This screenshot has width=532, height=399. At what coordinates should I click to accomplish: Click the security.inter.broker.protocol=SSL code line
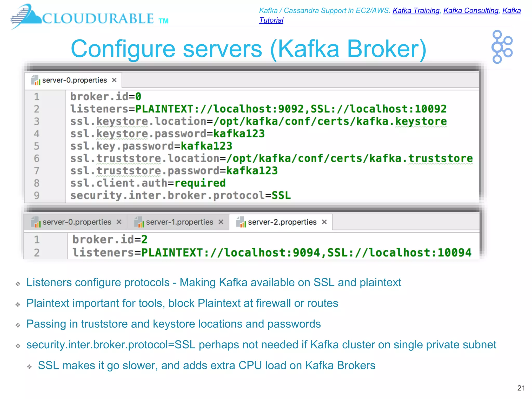pos(181,195)
